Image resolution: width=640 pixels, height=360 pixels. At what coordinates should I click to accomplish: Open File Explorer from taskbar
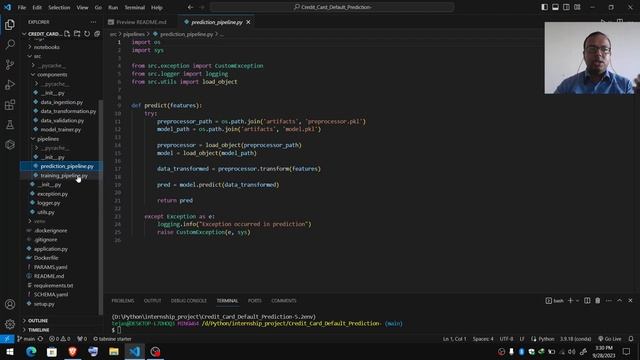113,351
